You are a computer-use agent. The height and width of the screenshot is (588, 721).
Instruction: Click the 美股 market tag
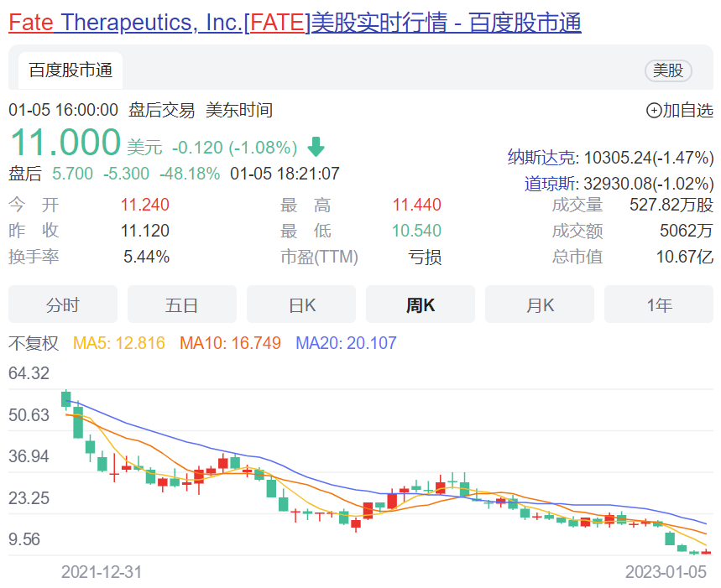668,70
